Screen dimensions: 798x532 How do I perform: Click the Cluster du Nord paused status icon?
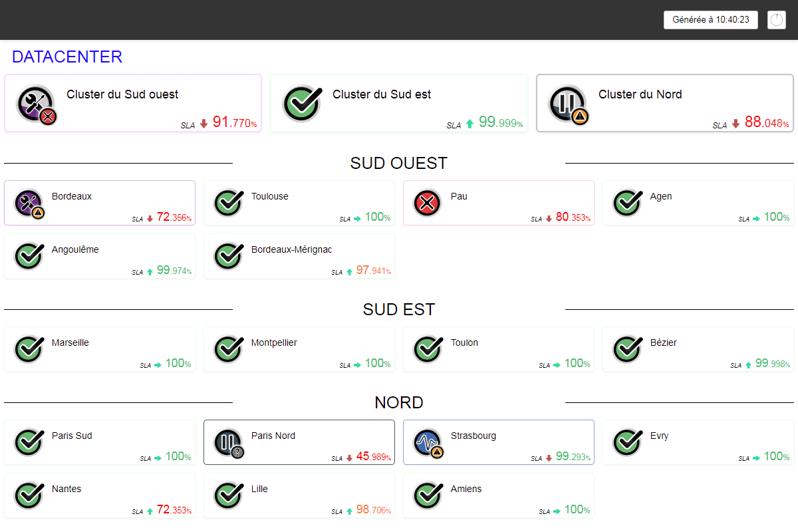(x=568, y=104)
